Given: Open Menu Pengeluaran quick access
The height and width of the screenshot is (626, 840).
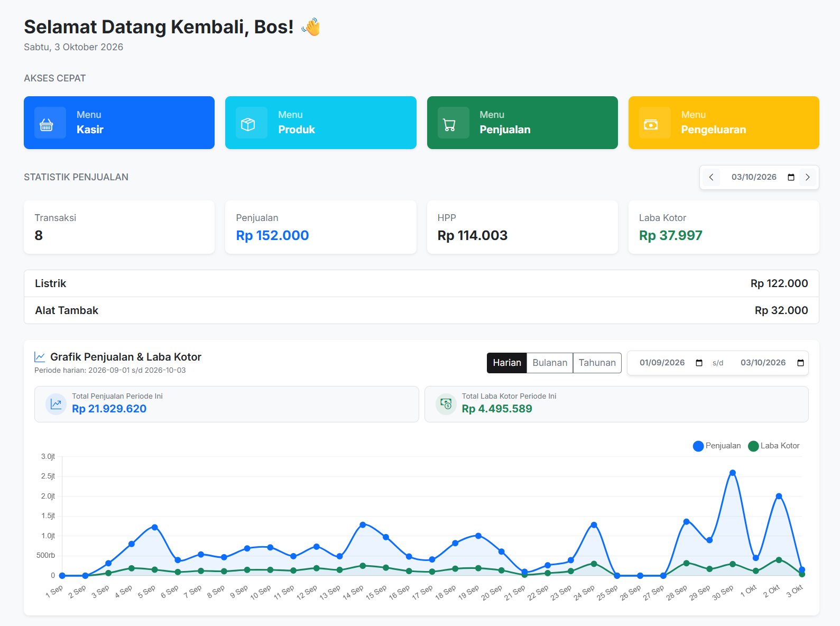Looking at the screenshot, I should 724,123.
